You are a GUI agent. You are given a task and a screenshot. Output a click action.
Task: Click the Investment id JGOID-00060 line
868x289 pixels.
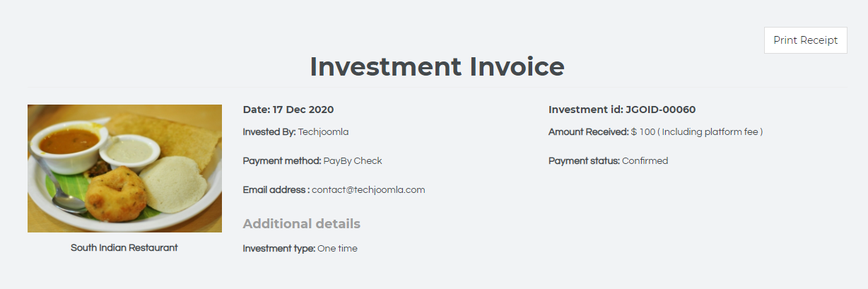(x=622, y=110)
